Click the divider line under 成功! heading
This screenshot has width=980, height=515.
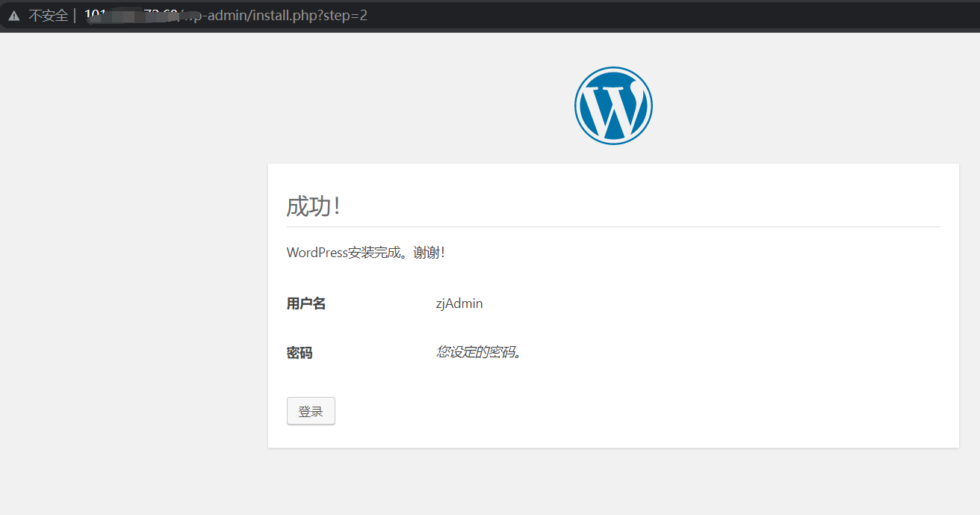(612, 226)
